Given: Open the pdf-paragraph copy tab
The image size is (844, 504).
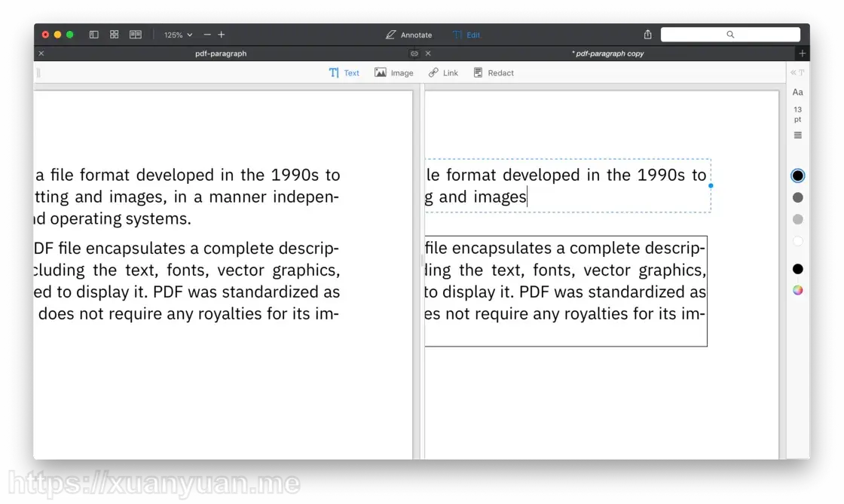Looking at the screenshot, I should (x=607, y=53).
